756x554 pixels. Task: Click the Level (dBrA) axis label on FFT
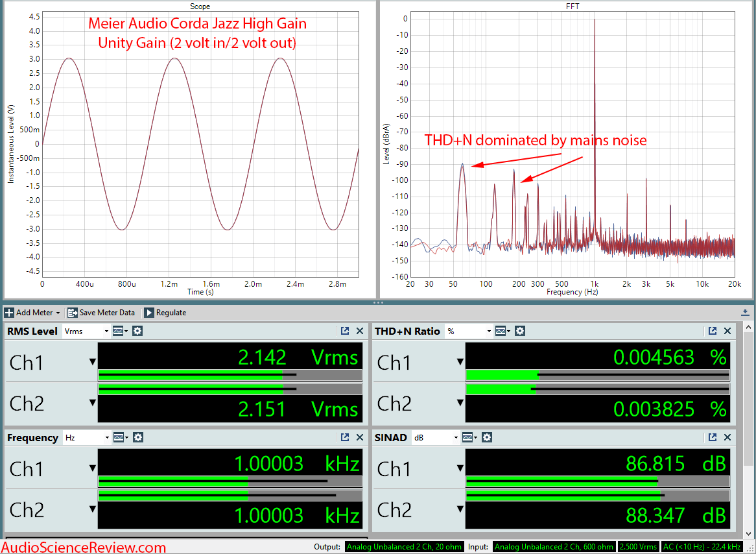tap(386, 144)
